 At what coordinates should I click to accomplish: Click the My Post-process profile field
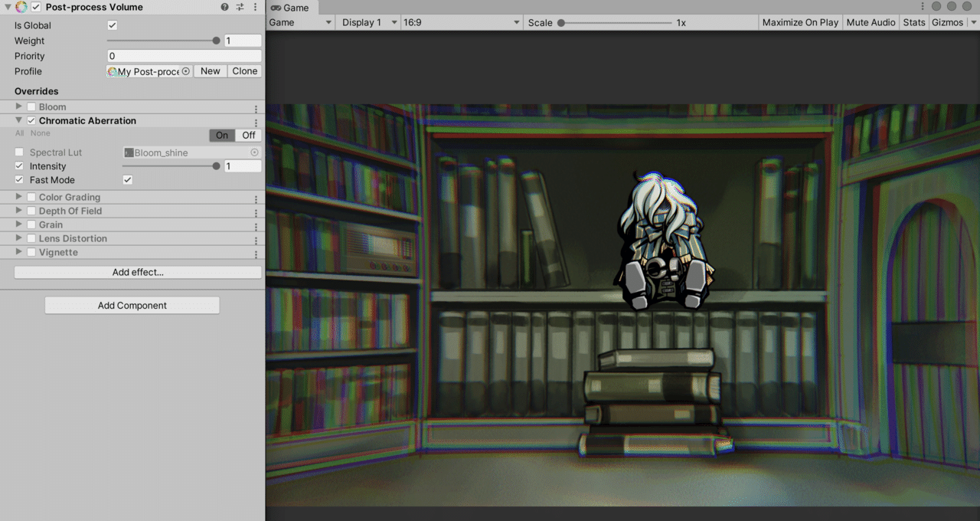pyautogui.click(x=149, y=71)
